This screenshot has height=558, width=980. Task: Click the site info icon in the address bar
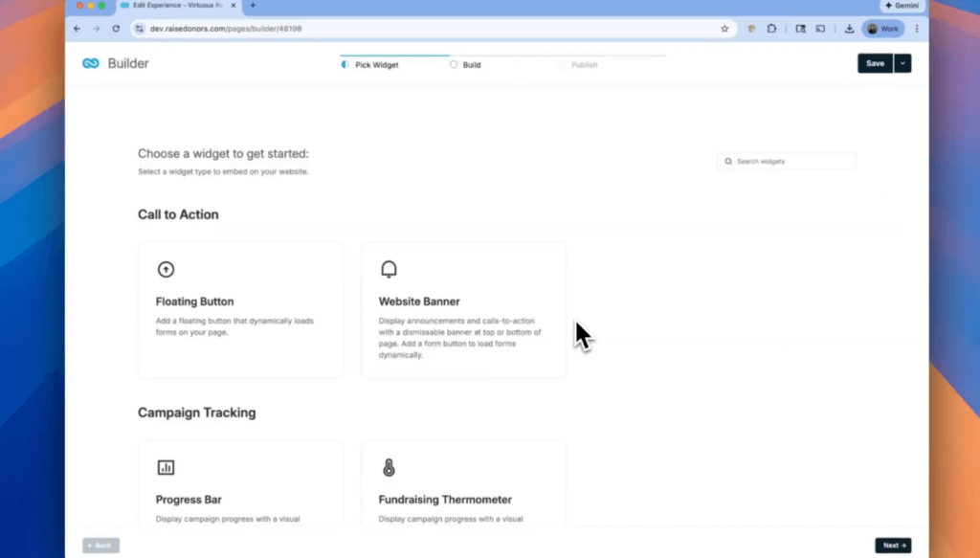click(x=140, y=29)
